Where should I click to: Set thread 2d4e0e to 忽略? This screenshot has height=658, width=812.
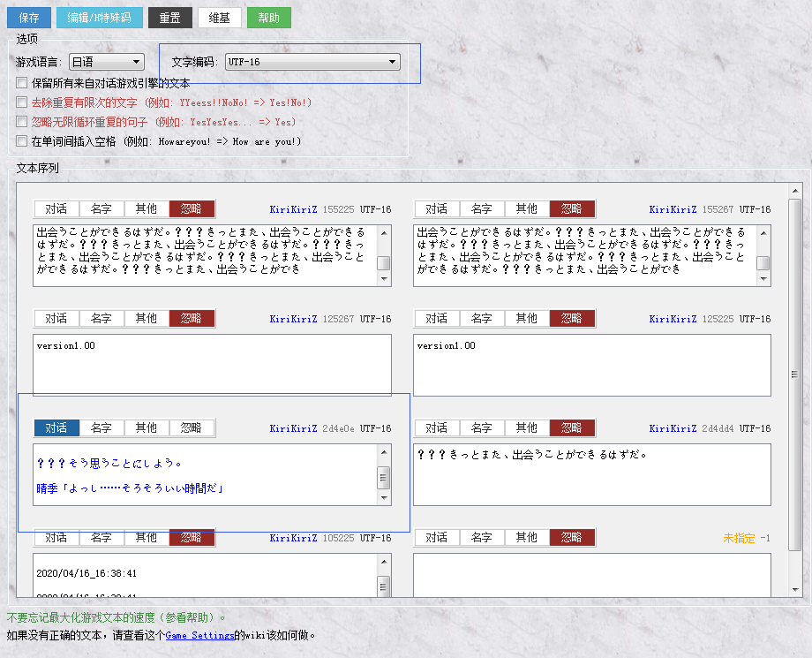click(x=192, y=428)
